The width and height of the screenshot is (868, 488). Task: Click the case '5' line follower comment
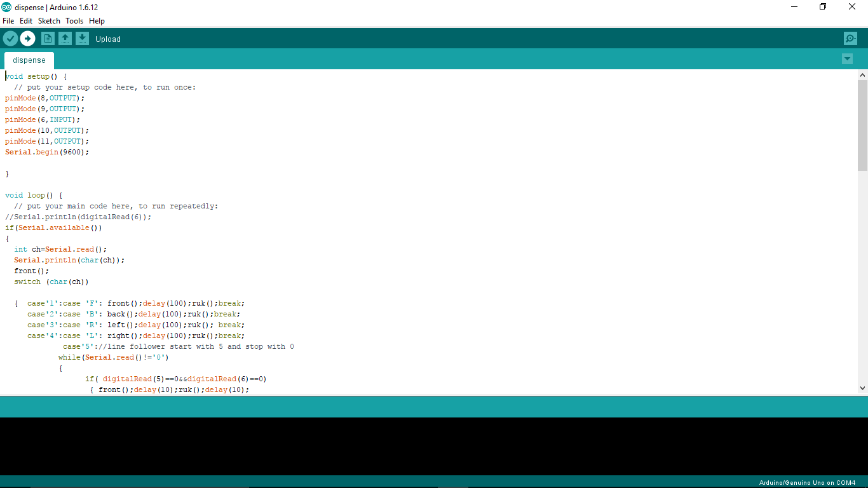pyautogui.click(x=179, y=346)
